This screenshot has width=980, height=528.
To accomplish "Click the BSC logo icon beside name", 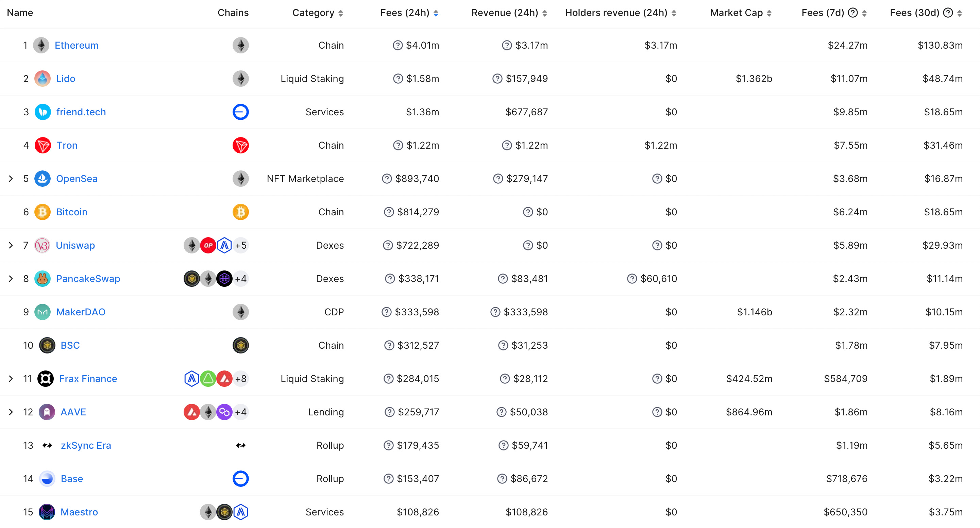I will pos(47,345).
